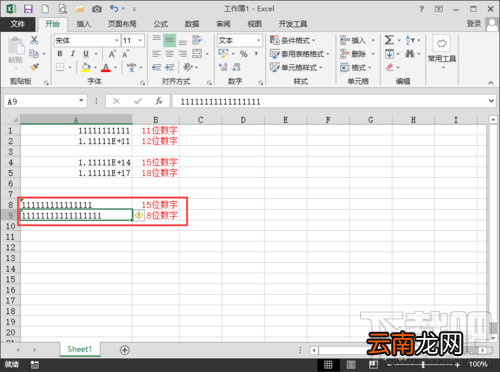Click the insert function fx button
Viewport: 500px width, 372px height.
pyautogui.click(x=159, y=101)
